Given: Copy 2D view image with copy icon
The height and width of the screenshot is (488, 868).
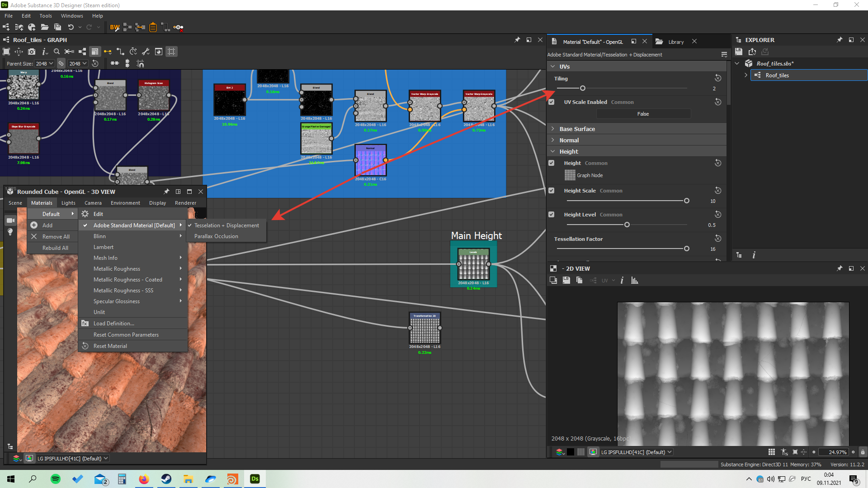Looking at the screenshot, I should (579, 281).
